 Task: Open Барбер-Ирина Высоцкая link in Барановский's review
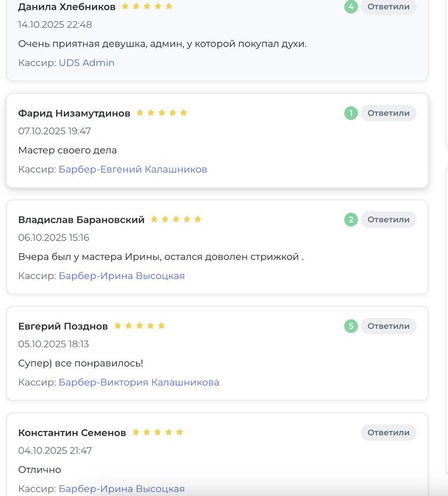pos(121,276)
